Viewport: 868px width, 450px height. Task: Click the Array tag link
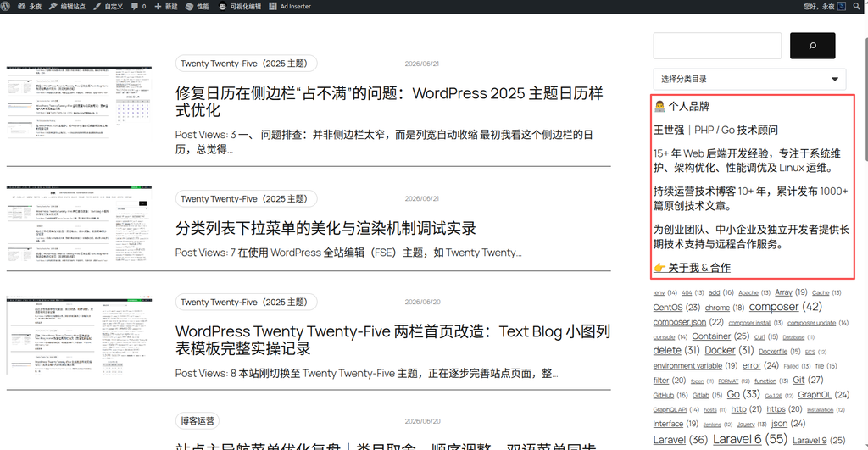(783, 292)
